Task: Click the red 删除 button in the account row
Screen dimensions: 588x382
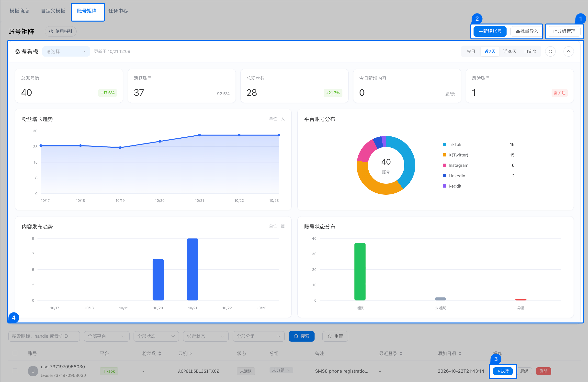Action: pos(543,371)
